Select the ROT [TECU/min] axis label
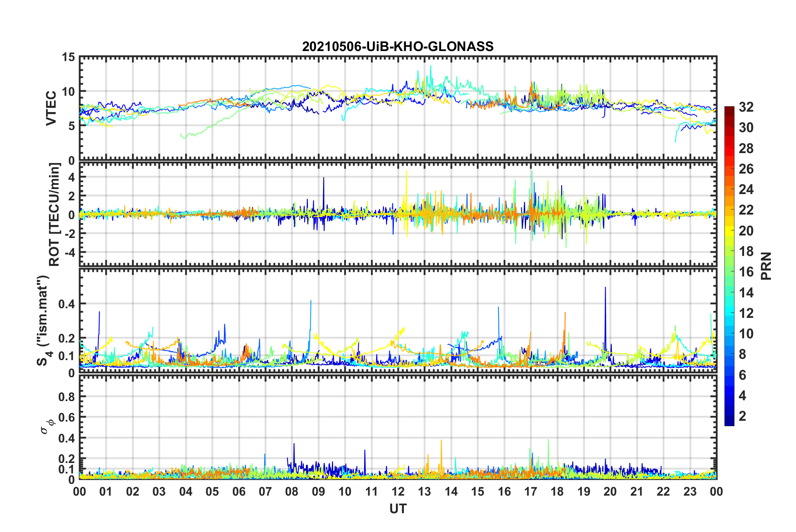This screenshot has width=796, height=532. tap(54, 215)
